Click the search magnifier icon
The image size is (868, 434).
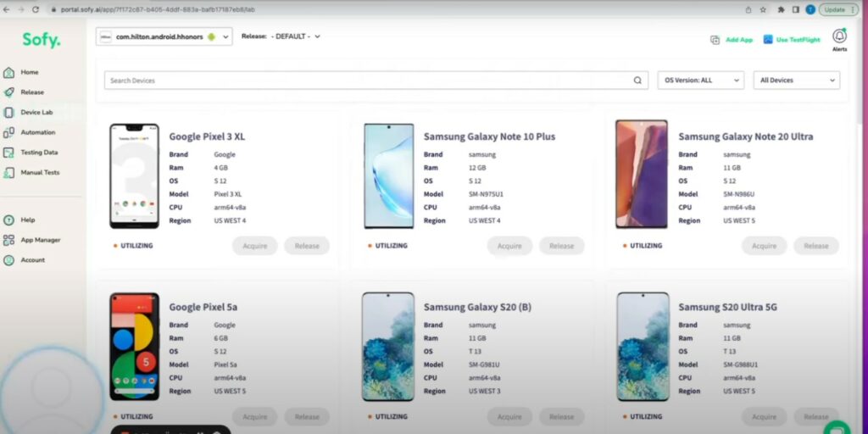point(637,81)
